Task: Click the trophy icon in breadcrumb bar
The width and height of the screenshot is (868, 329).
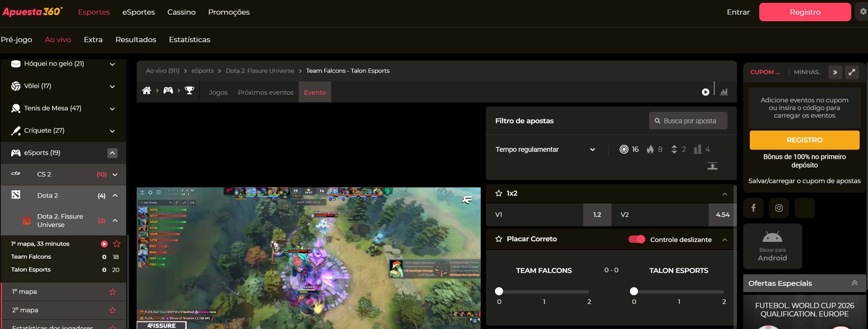Action: 189,91
